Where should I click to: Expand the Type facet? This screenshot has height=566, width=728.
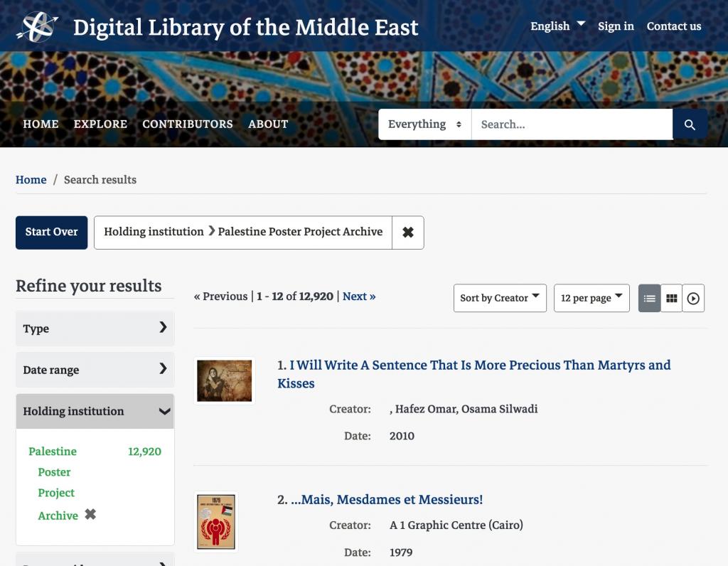[95, 329]
